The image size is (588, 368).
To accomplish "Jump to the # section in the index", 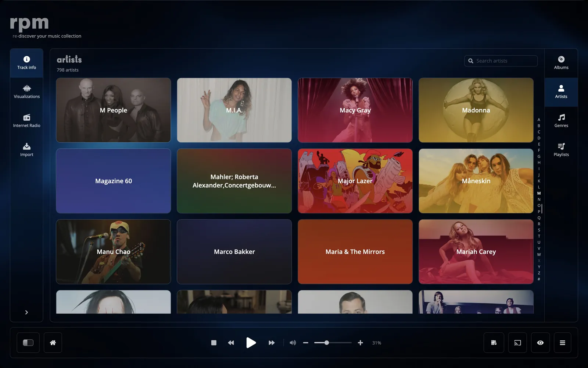I will click(539, 279).
